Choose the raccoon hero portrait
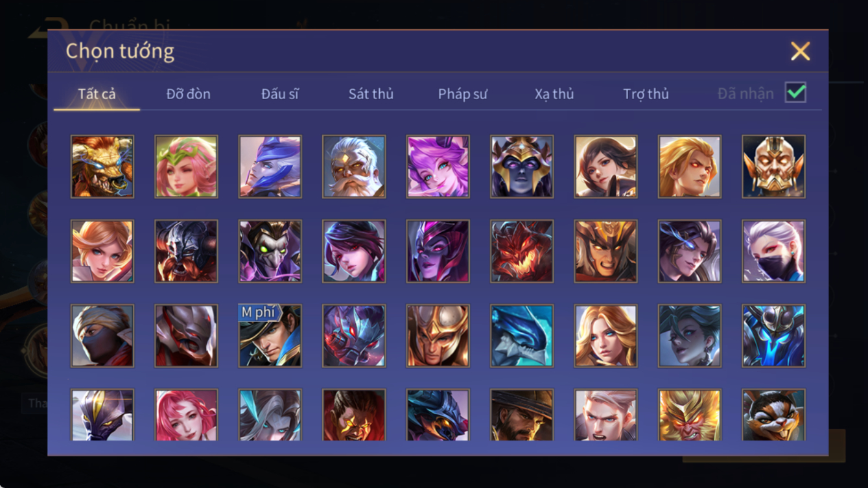This screenshot has width=868, height=488. pos(773,415)
